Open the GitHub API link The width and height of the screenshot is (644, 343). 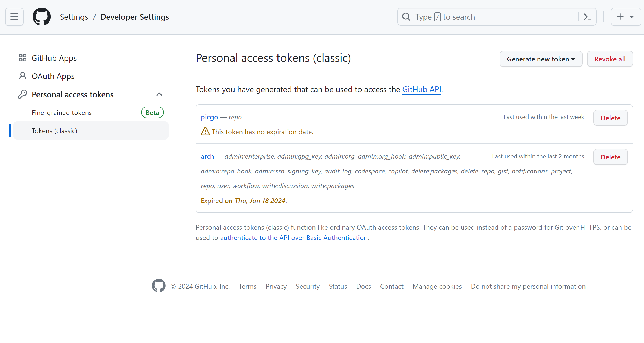click(421, 89)
